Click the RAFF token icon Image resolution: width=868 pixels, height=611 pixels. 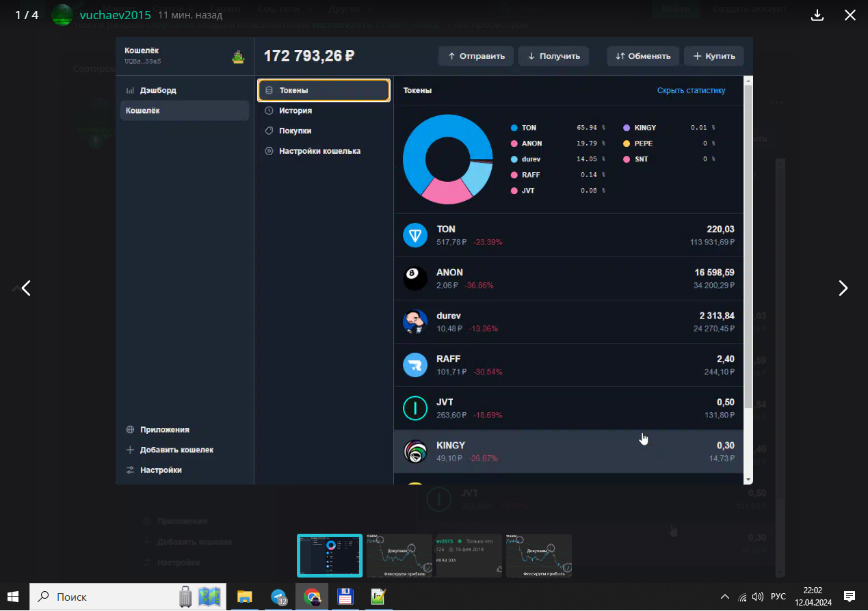tap(415, 365)
